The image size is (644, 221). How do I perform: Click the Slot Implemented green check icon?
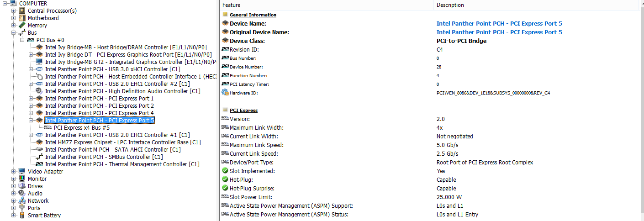[225, 171]
